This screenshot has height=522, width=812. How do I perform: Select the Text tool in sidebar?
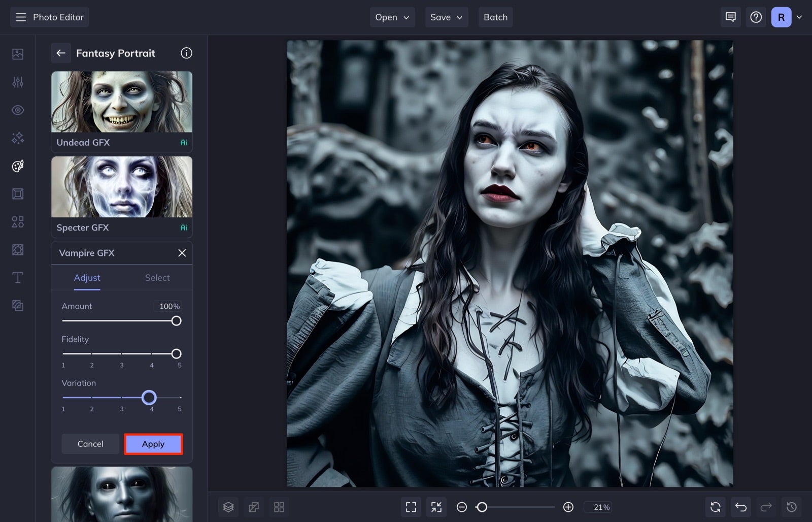tap(17, 277)
